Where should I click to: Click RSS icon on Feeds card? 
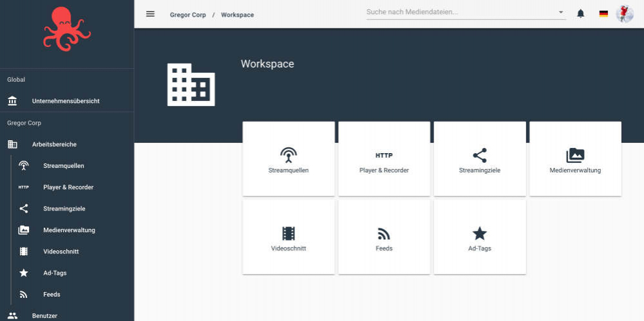(384, 234)
